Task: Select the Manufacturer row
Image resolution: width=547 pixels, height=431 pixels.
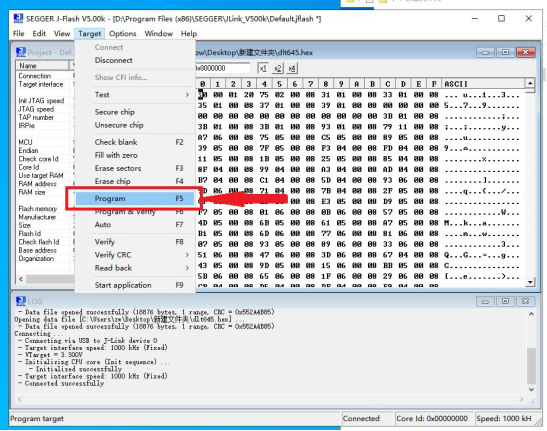Action: click(44, 217)
